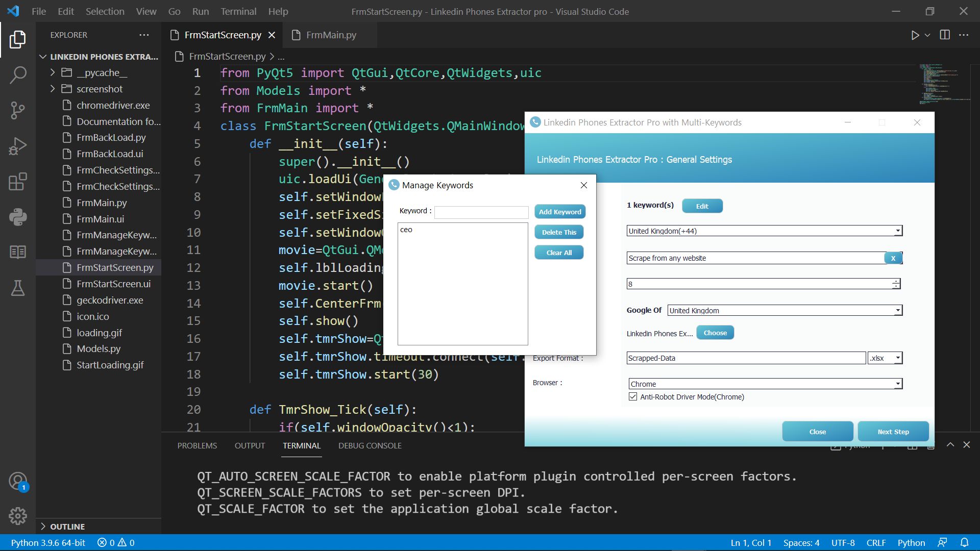The height and width of the screenshot is (551, 980).
Task: Open the Search view in activity bar
Action: (x=18, y=75)
